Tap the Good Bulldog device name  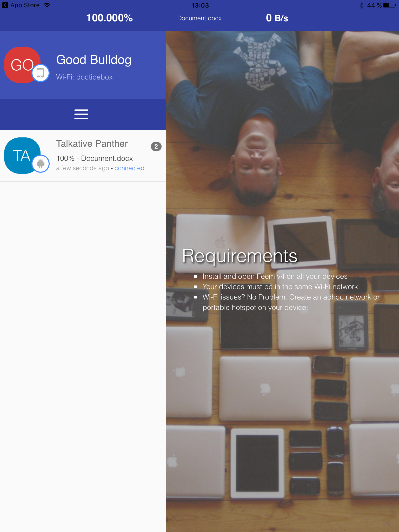[x=94, y=60]
